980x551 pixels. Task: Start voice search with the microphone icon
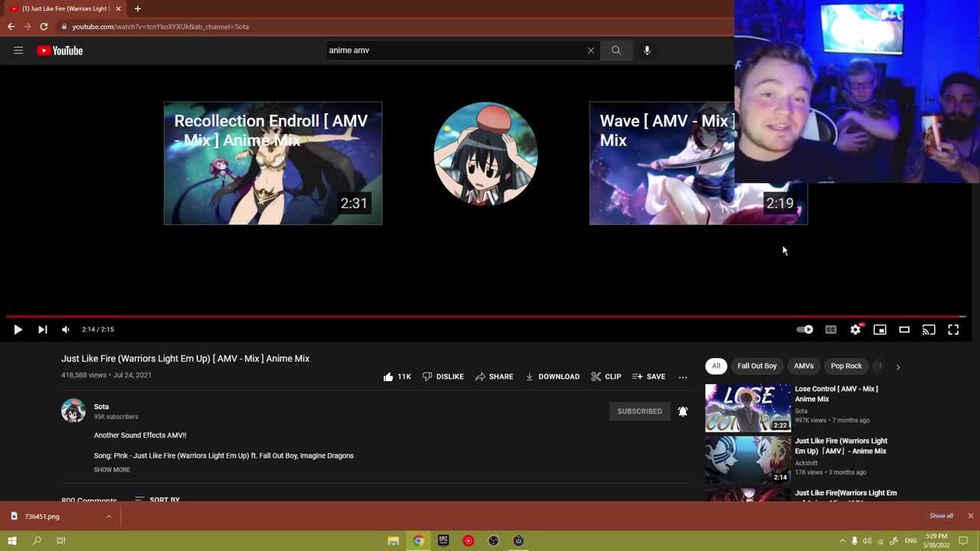647,51
